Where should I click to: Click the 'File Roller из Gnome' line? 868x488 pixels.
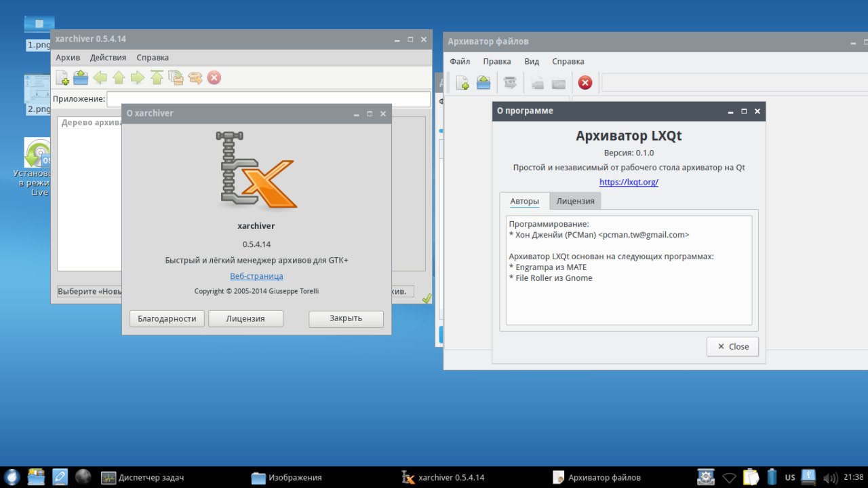pos(550,278)
